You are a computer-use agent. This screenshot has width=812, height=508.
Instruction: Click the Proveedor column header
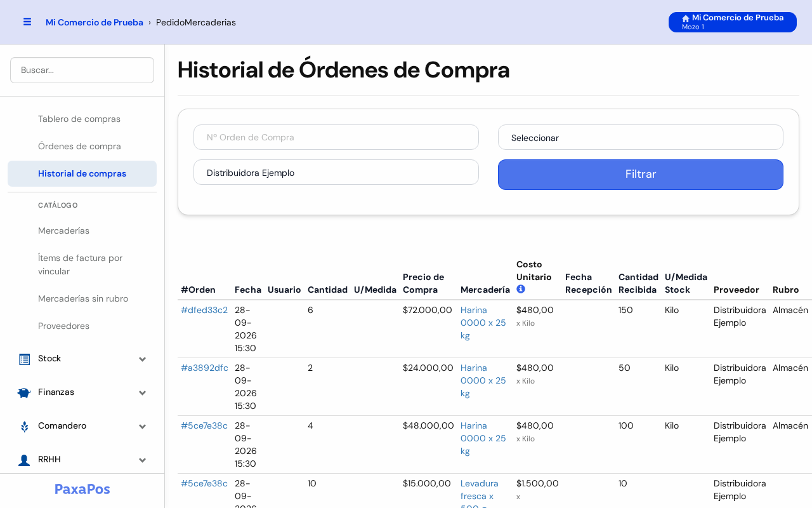coord(737,290)
